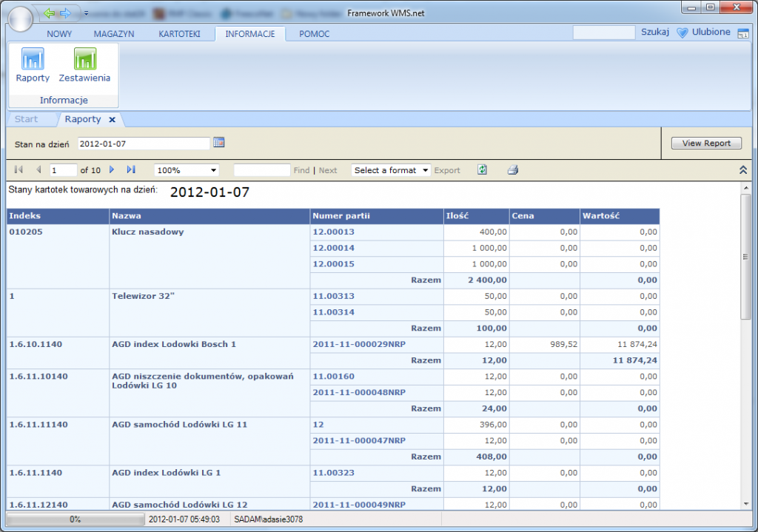758x532 pixels.
Task: Refresh the report with the green icon
Action: (x=482, y=170)
